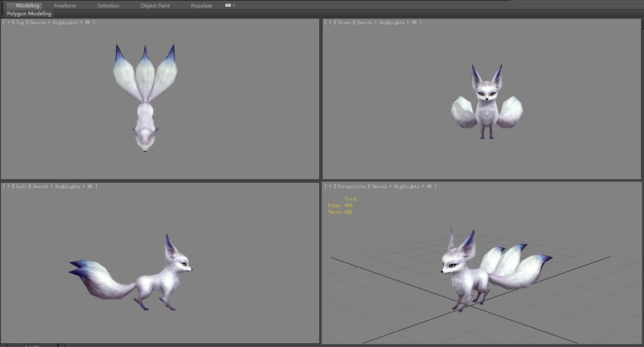The image size is (644, 347).
Task: Open the Populate ribbon tab
Action: [x=201, y=5]
